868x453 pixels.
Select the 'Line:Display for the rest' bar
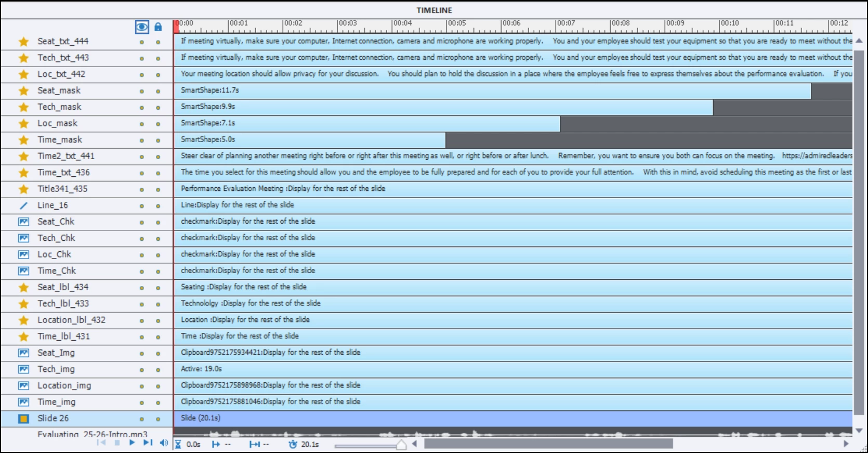514,205
